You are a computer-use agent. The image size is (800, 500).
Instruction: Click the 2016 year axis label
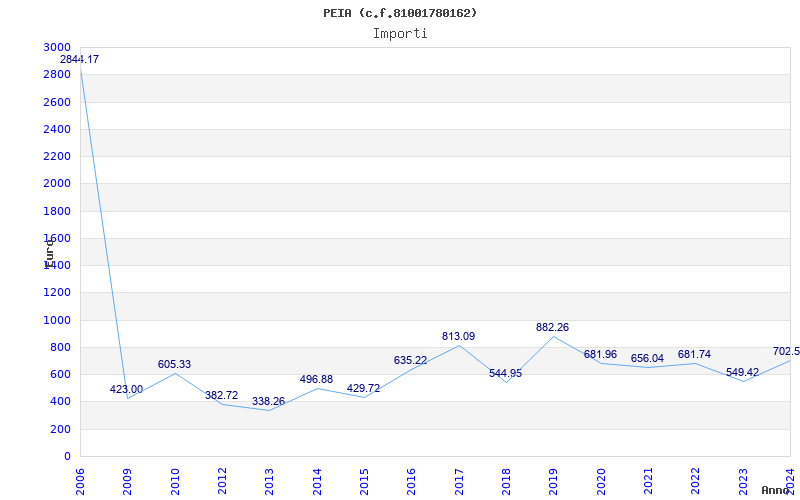pos(411,482)
